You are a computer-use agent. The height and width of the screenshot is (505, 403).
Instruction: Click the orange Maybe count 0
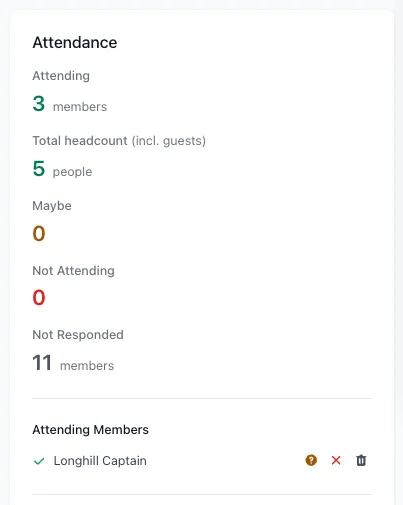tap(39, 233)
